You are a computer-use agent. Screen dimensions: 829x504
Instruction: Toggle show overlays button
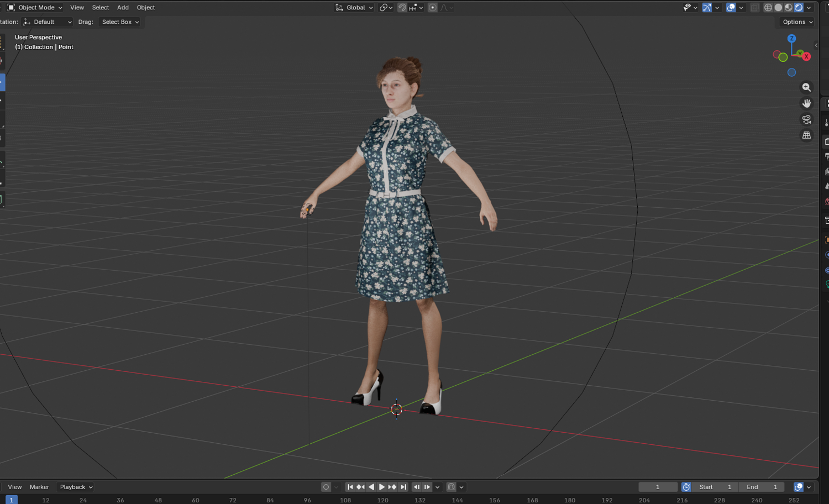point(731,8)
